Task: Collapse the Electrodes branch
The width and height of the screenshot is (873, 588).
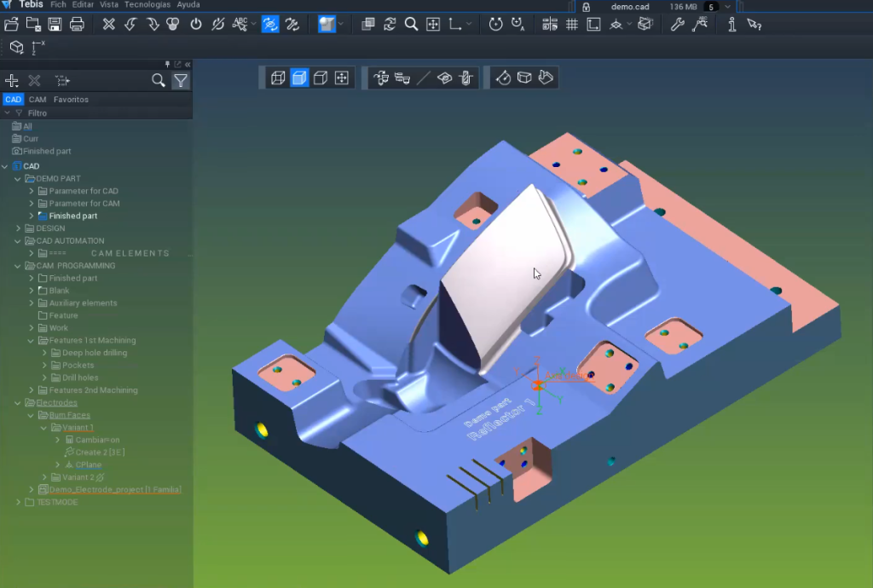Action: click(17, 402)
